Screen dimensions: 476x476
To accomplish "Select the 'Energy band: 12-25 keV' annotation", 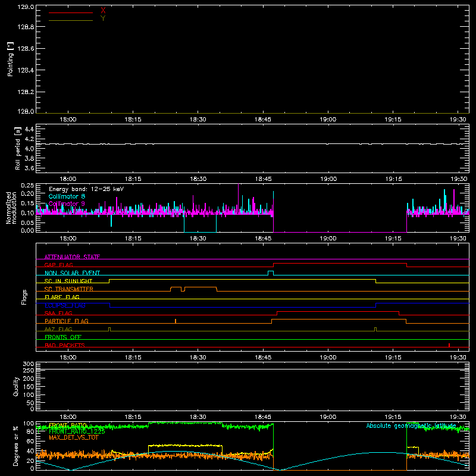I will point(86,189).
